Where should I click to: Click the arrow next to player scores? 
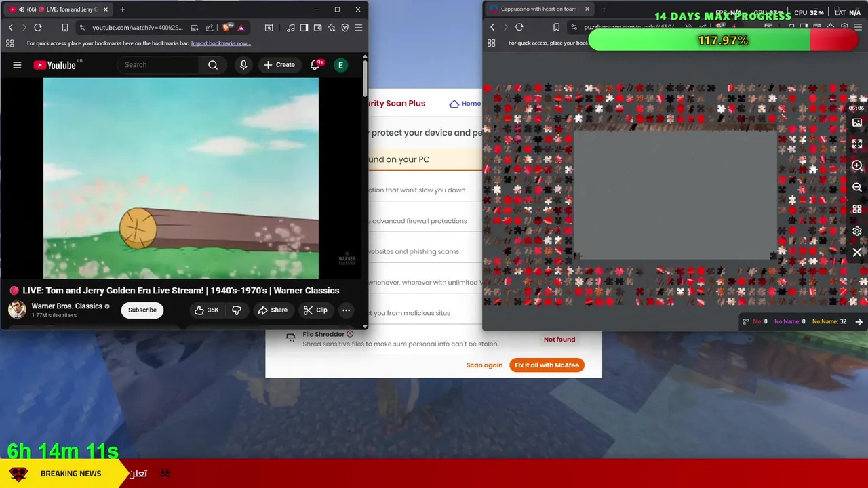tap(859, 322)
